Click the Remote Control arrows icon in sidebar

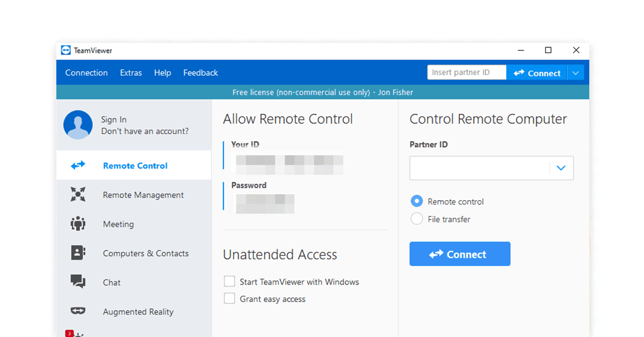pyautogui.click(x=78, y=165)
